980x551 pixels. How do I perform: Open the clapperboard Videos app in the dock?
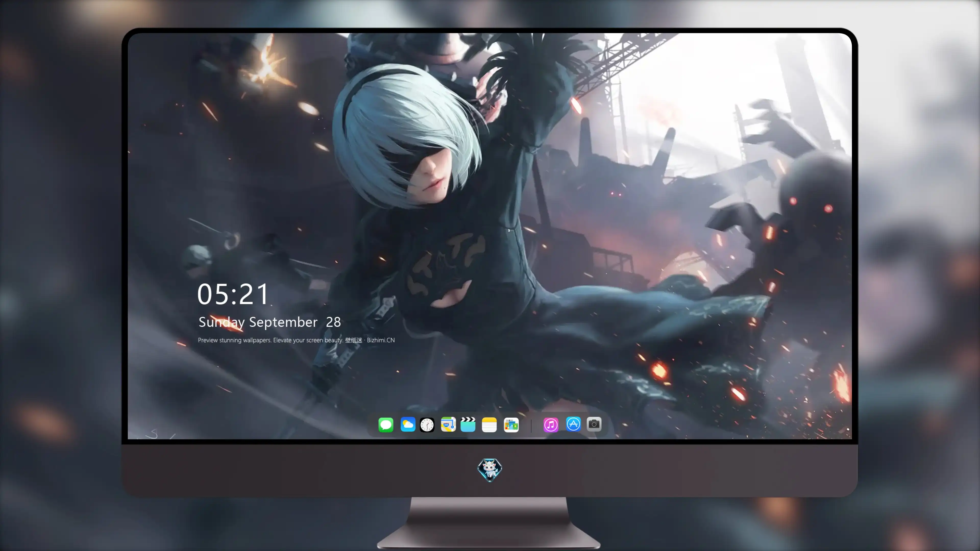point(468,424)
